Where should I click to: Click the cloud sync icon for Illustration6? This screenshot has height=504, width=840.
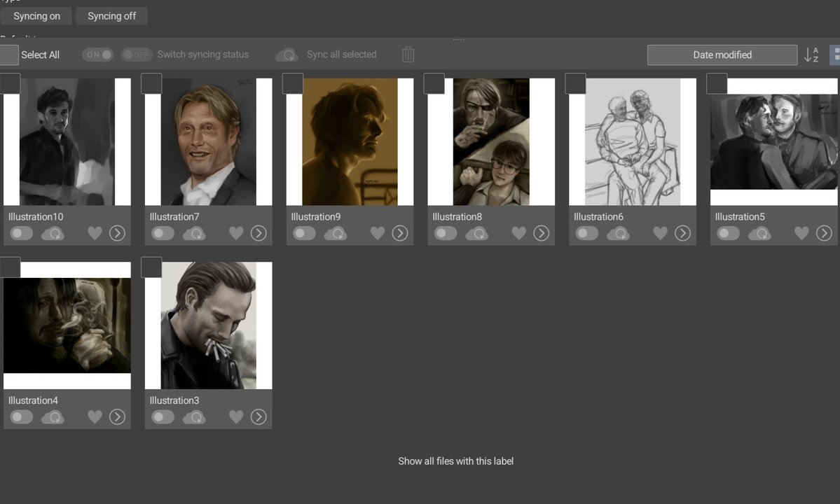tap(619, 234)
